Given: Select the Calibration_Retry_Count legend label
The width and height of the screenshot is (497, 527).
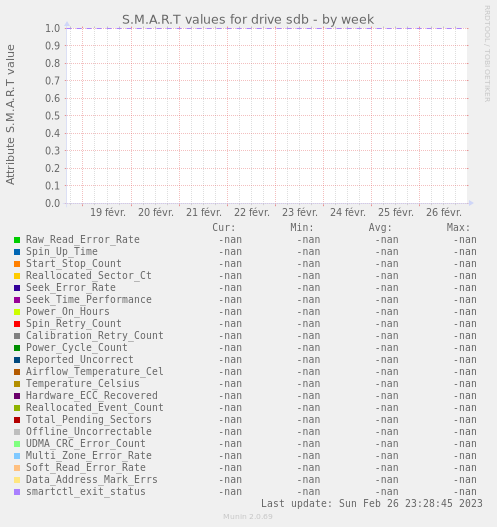Looking at the screenshot, I should pyautogui.click(x=95, y=335).
